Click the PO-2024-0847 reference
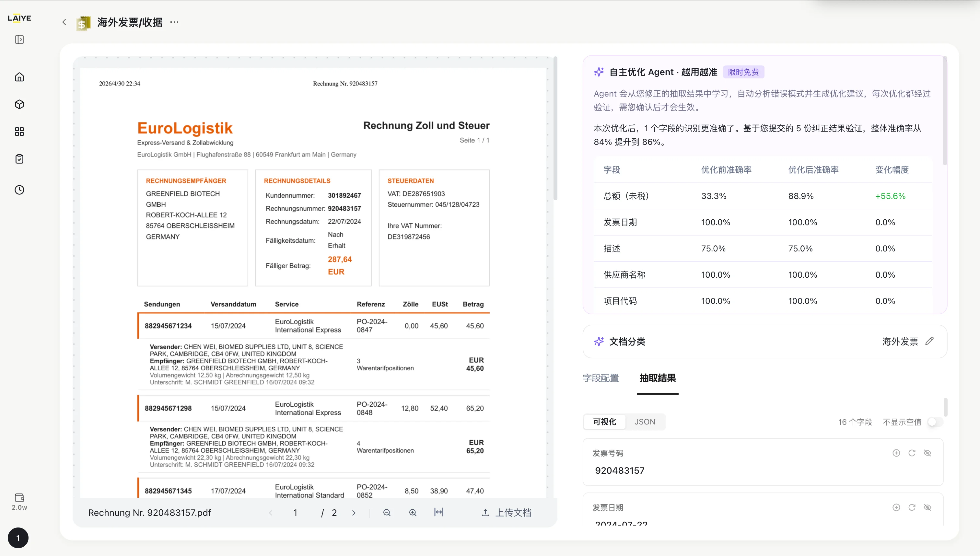 coord(372,326)
